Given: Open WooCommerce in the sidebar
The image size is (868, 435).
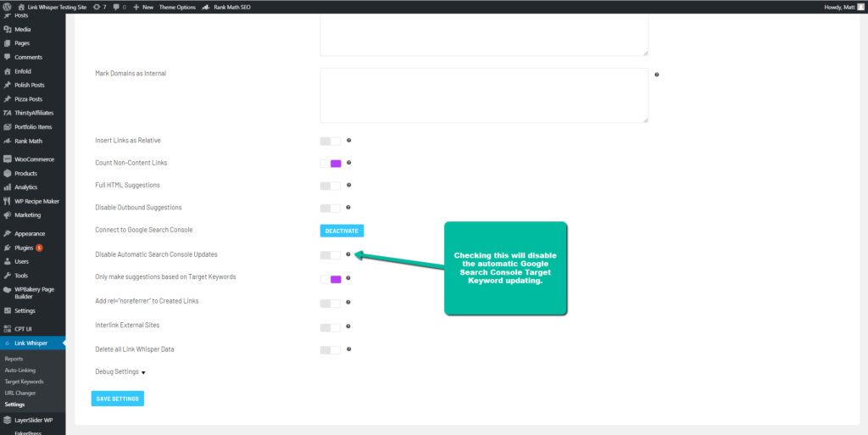Looking at the screenshot, I should click(x=33, y=159).
